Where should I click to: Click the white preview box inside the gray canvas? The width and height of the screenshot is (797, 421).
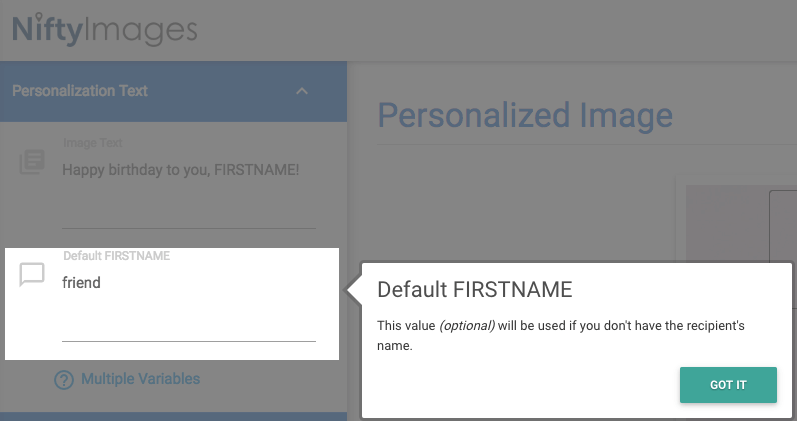(782, 225)
